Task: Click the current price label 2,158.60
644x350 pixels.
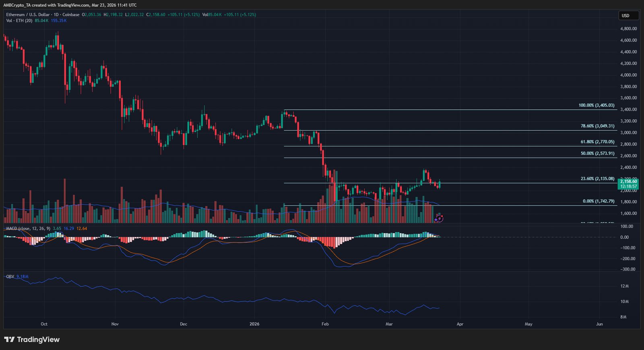Action: 628,182
